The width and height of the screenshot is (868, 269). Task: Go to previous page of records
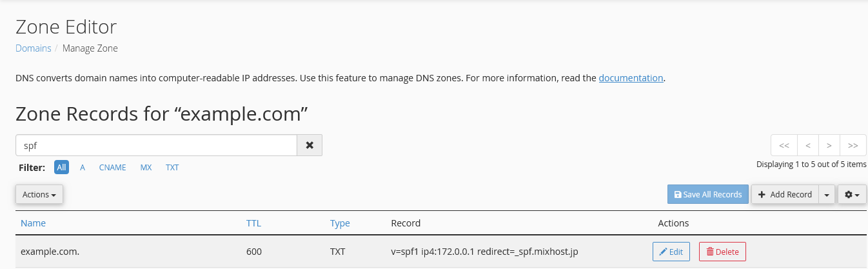tap(808, 145)
